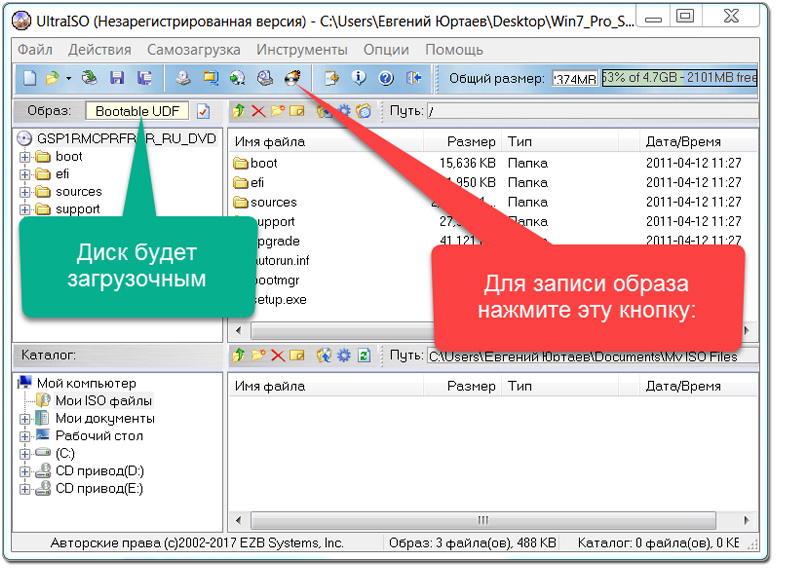Screen dimensions: 785x572
Task: Click red X delete in Каталог toolbar
Action: [x=278, y=356]
